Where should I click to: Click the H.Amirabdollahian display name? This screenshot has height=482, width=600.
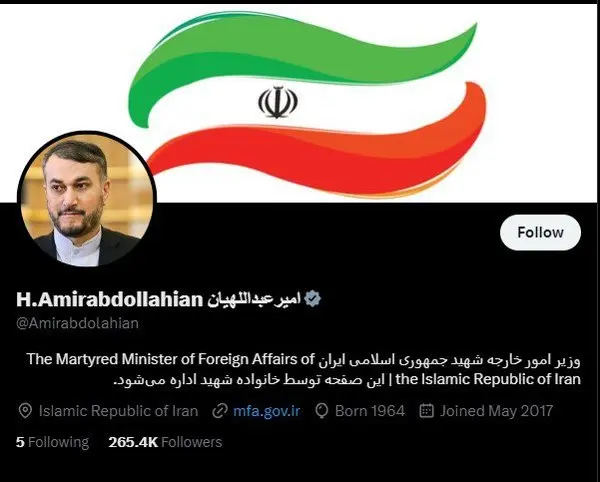[109, 300]
